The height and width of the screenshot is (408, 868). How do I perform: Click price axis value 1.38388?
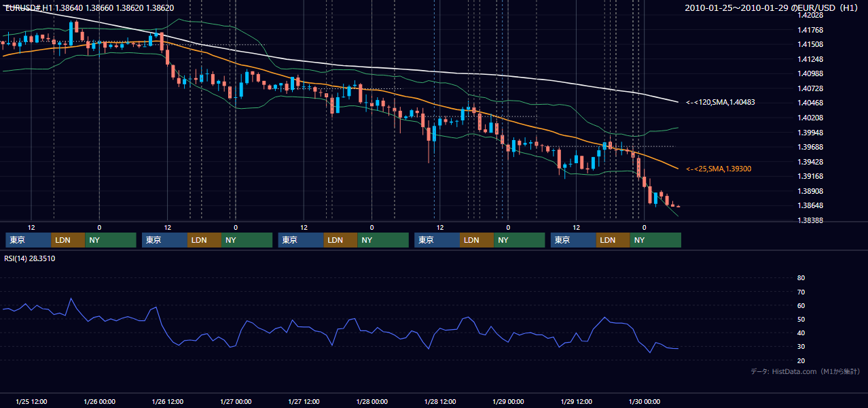pos(810,220)
